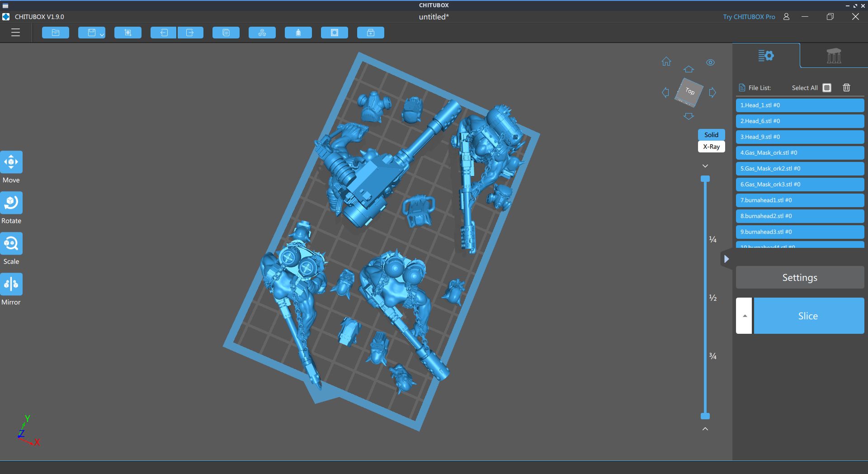The height and width of the screenshot is (474, 868).
Task: Switch to the supports tab
Action: [x=834, y=56]
